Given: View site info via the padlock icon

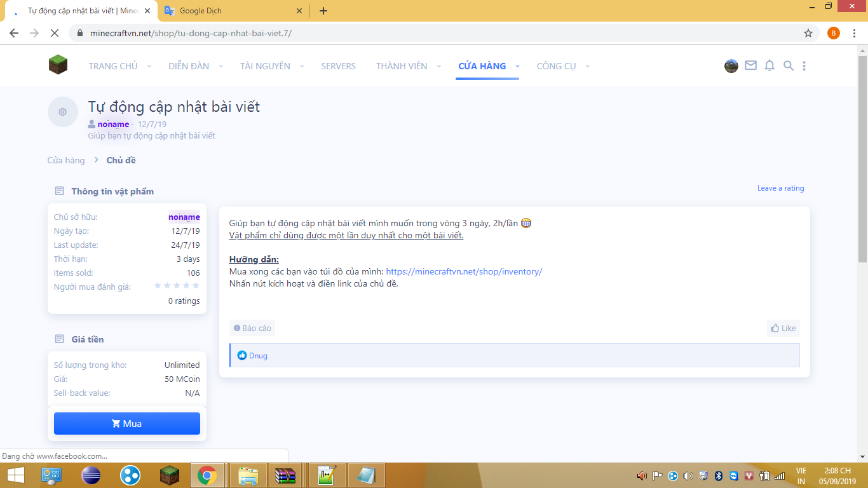Looking at the screenshot, I should [79, 33].
